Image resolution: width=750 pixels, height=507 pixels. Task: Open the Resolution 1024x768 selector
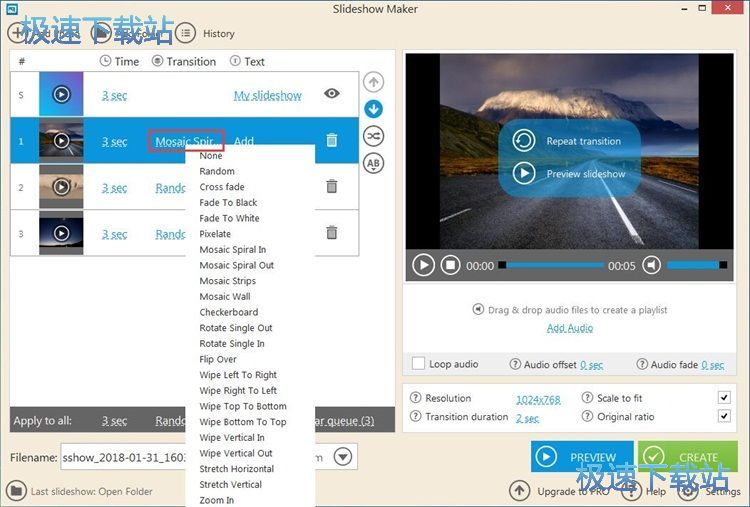pos(539,399)
